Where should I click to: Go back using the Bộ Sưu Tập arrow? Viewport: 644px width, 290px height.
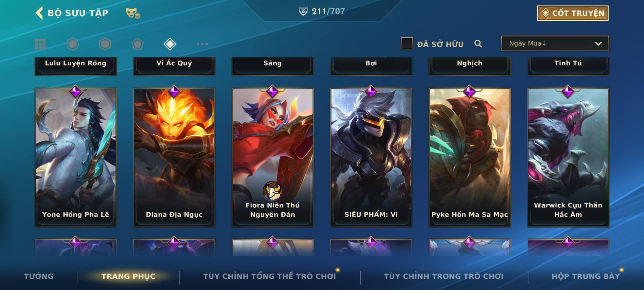[x=39, y=13]
